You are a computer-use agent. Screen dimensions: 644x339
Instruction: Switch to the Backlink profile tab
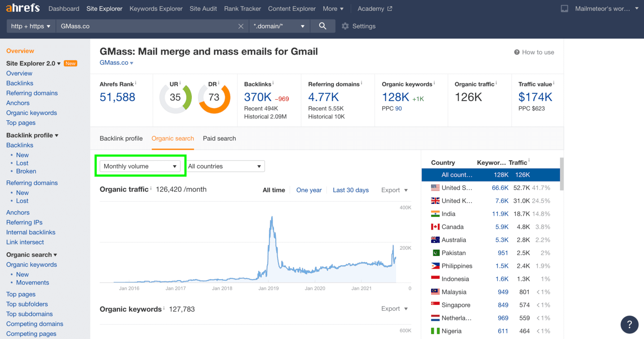(x=121, y=138)
